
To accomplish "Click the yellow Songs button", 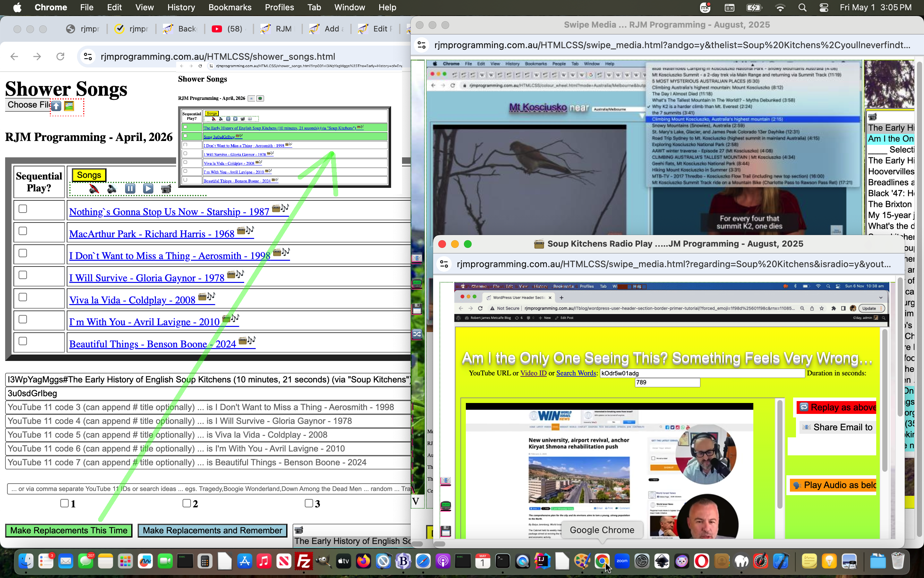I will tap(89, 175).
